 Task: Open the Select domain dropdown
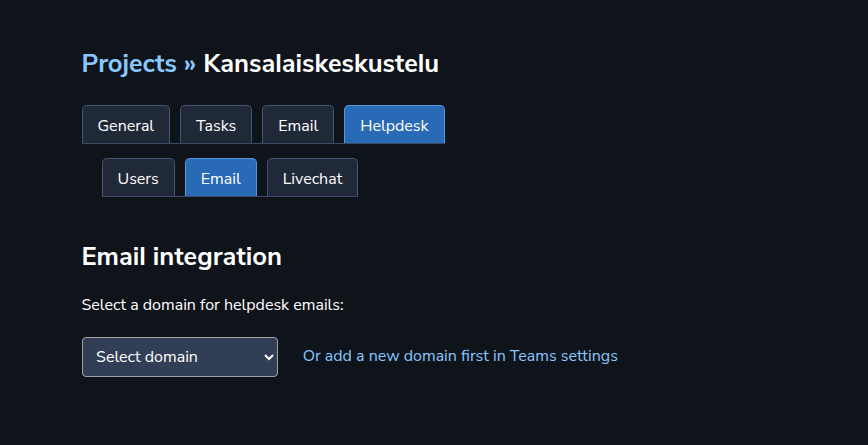(x=180, y=357)
